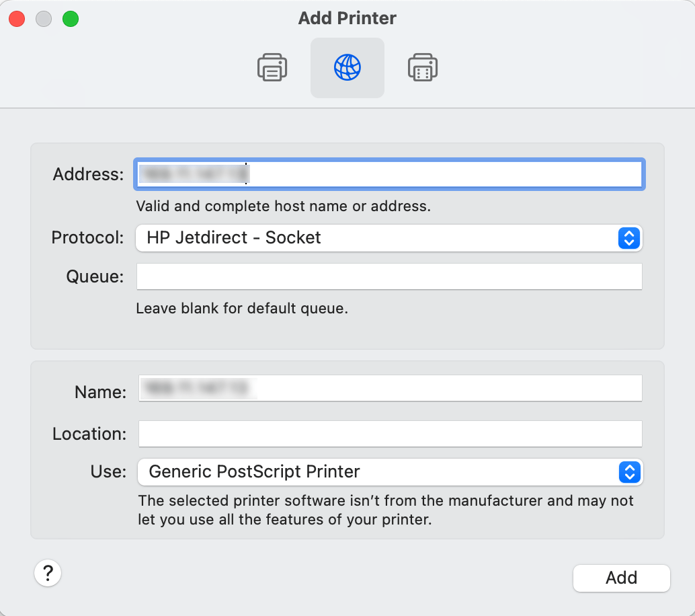Select the Windows printer toolbar icon
The height and width of the screenshot is (616, 695).
[x=423, y=67]
